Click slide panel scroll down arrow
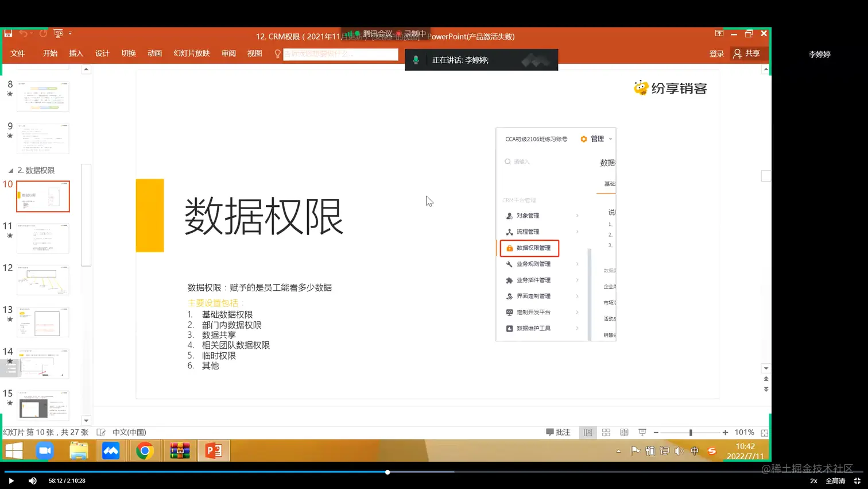The image size is (868, 489). coord(86,421)
